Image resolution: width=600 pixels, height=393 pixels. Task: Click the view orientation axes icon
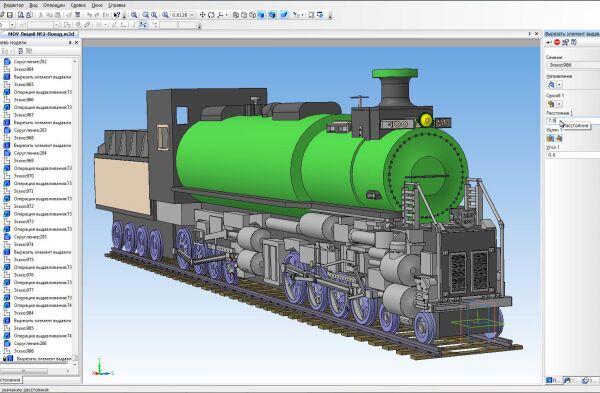[220, 15]
